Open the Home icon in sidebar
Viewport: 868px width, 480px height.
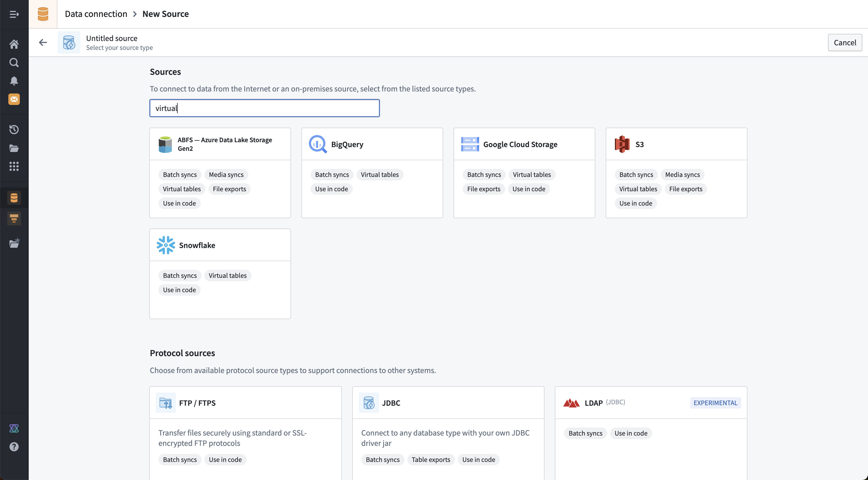coord(14,44)
